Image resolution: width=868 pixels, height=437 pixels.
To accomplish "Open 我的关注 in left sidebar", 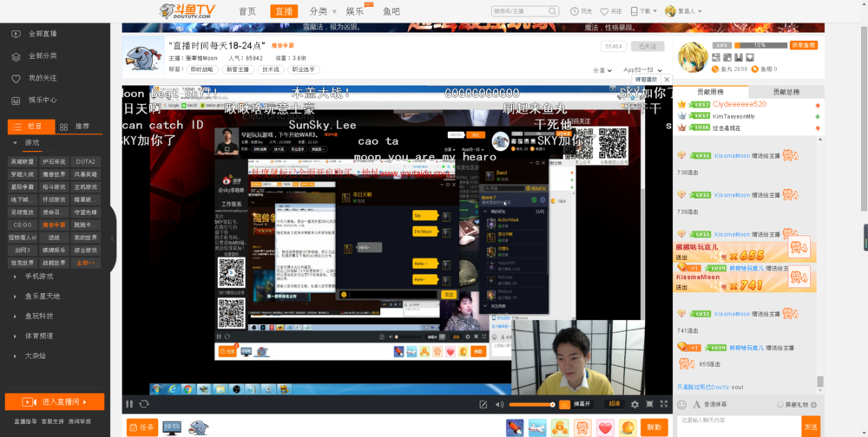I will coord(42,78).
